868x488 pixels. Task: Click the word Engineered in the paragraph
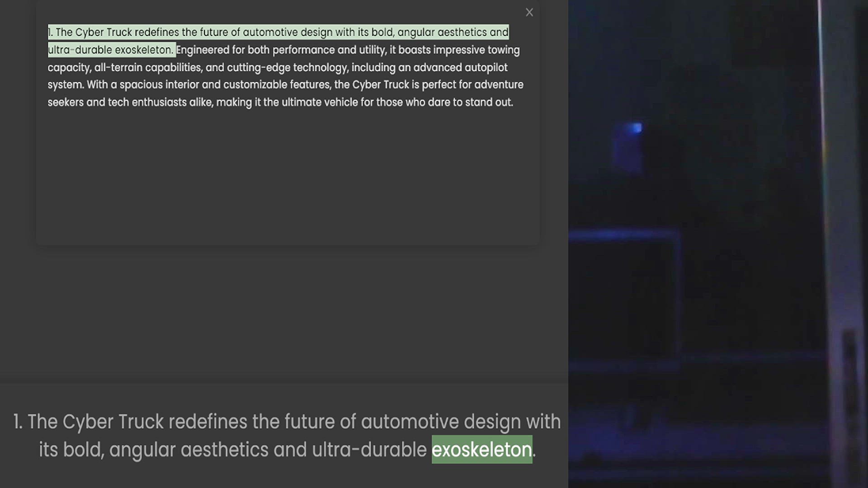click(203, 50)
